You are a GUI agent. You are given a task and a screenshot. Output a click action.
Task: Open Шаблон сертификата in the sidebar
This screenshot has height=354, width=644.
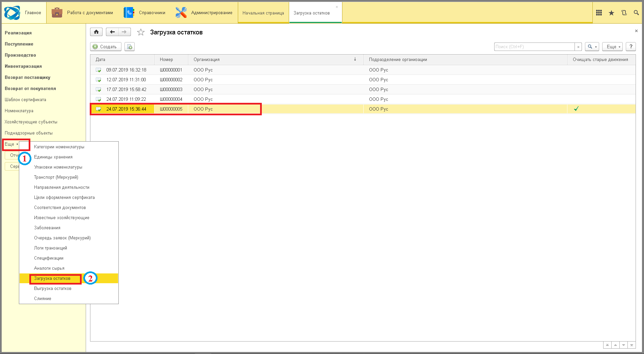pyautogui.click(x=25, y=100)
